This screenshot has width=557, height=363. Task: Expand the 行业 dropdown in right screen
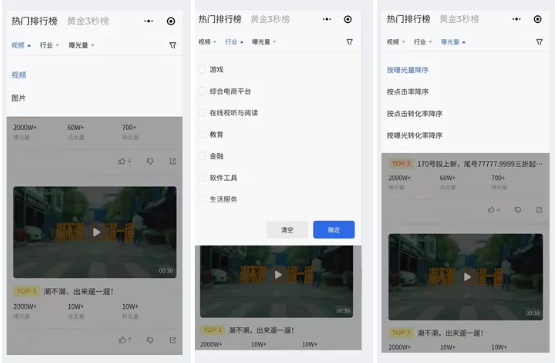coord(423,42)
